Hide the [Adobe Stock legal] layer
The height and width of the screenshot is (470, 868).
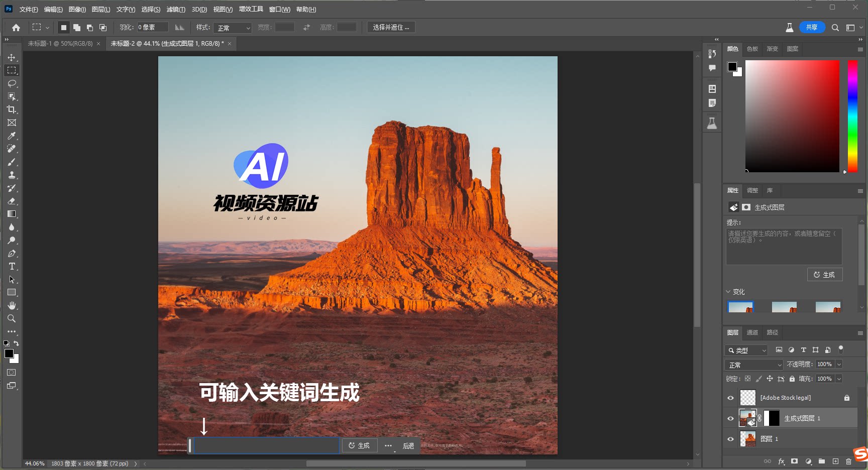click(x=730, y=398)
